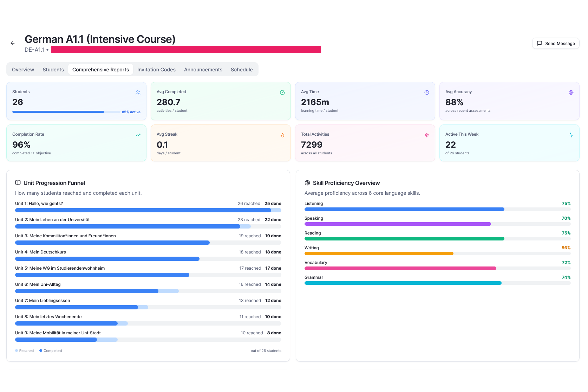588x392 pixels.
Task: Click the Avg Time clock icon
Action: click(x=427, y=92)
